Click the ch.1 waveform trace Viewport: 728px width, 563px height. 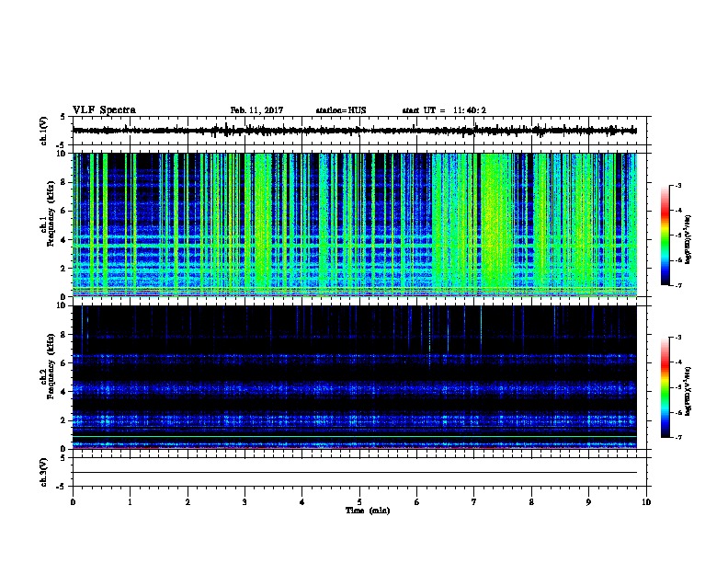tap(355, 131)
